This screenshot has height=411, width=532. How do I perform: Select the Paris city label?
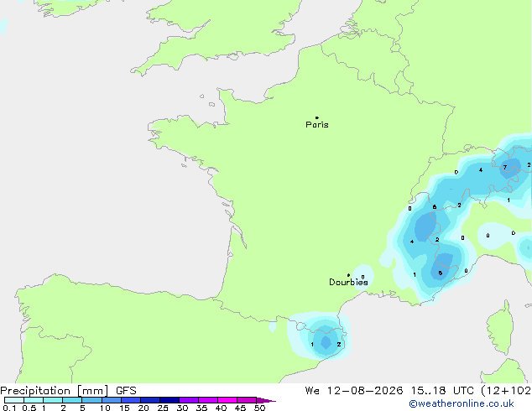317,125
